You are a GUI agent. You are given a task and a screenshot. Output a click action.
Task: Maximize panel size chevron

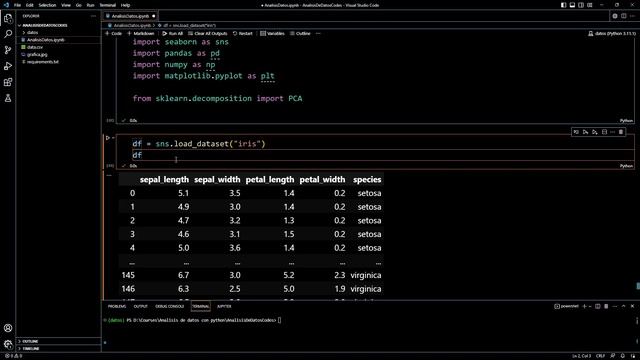click(623, 306)
